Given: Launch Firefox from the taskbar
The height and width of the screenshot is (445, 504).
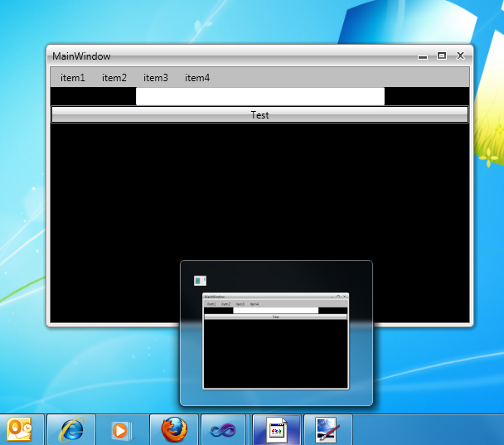Looking at the screenshot, I should [x=174, y=429].
